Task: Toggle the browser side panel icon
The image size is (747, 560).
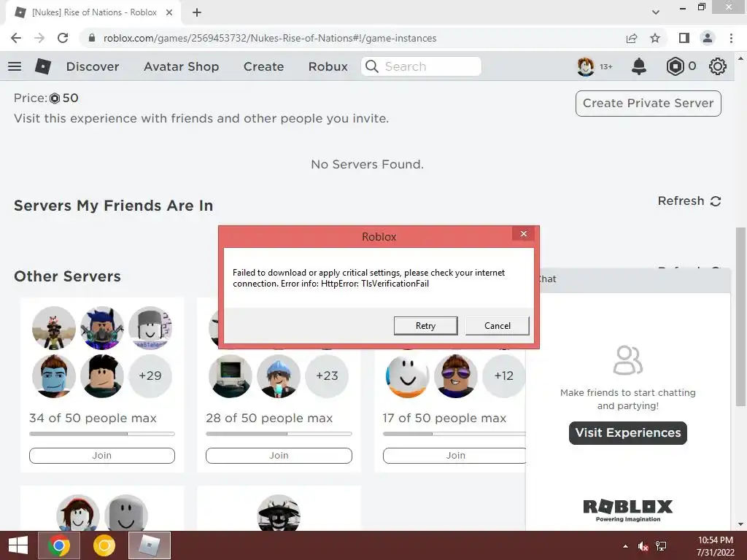Action: (x=684, y=38)
